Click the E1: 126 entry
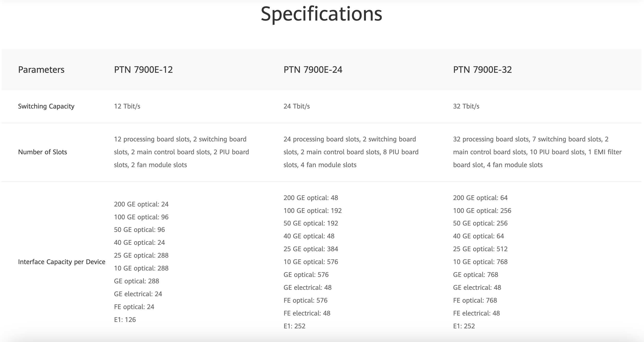This screenshot has width=644, height=342. [x=125, y=320]
